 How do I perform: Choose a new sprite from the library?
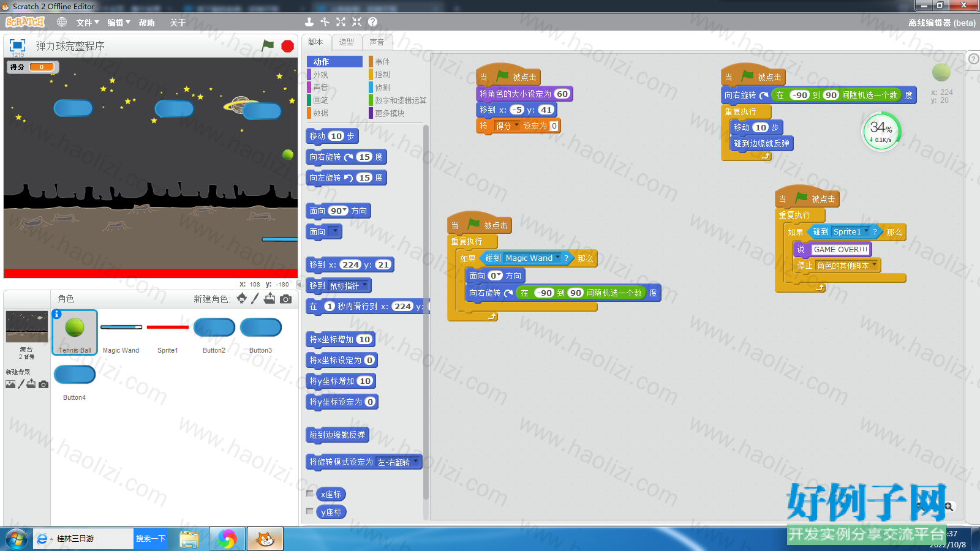coord(242,298)
